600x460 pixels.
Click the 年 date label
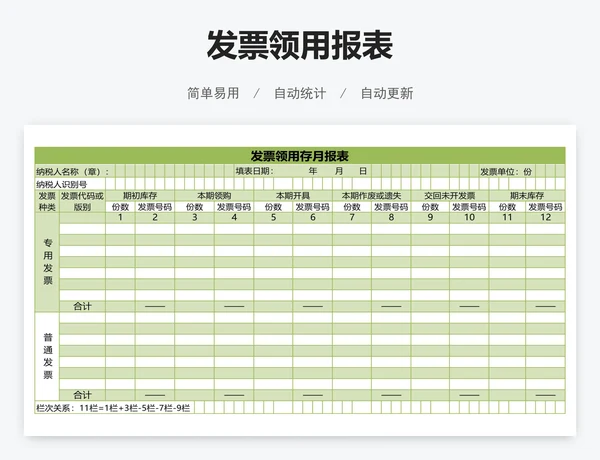click(x=313, y=171)
